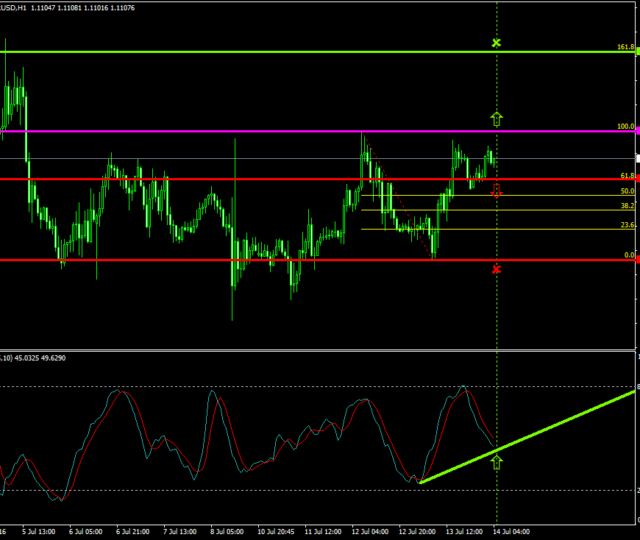The width and height of the screenshot is (640, 540).
Task: Click the green up arrow in the oscillator panel
Action: pyautogui.click(x=496, y=461)
